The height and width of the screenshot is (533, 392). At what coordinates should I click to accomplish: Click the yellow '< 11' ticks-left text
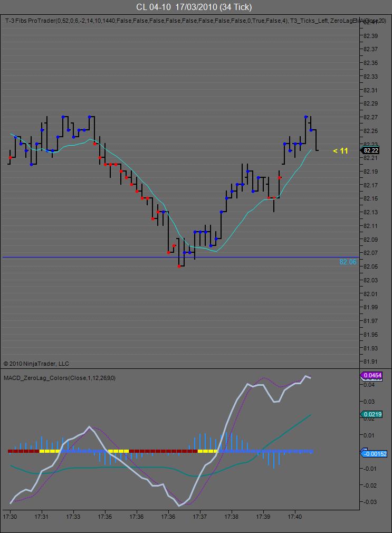pos(340,151)
